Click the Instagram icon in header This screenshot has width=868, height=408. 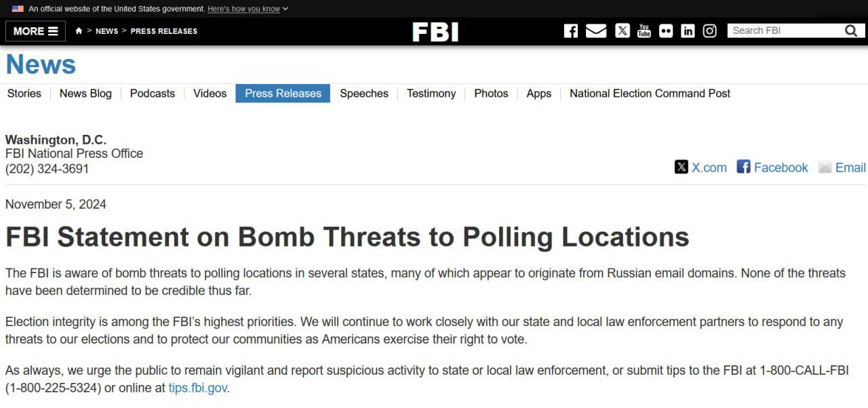click(710, 31)
